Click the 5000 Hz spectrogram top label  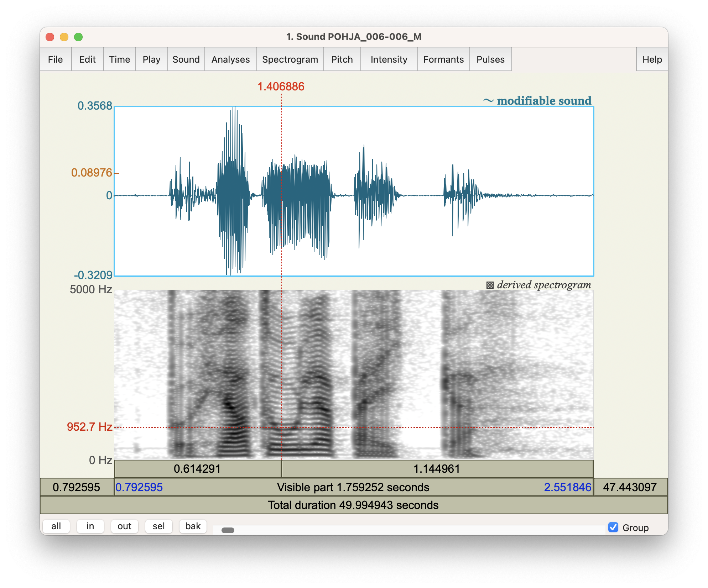(x=91, y=289)
